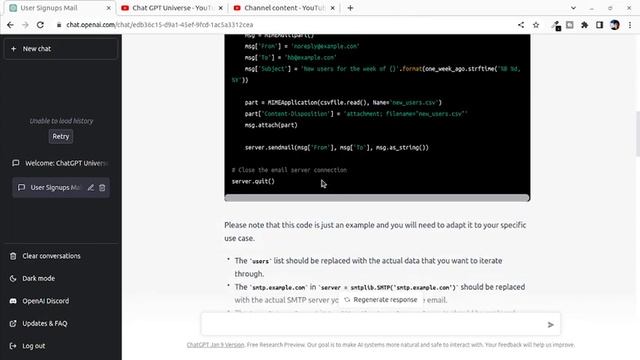The width and height of the screenshot is (640, 360).
Task: Click the Retry button for history
Action: [60, 136]
